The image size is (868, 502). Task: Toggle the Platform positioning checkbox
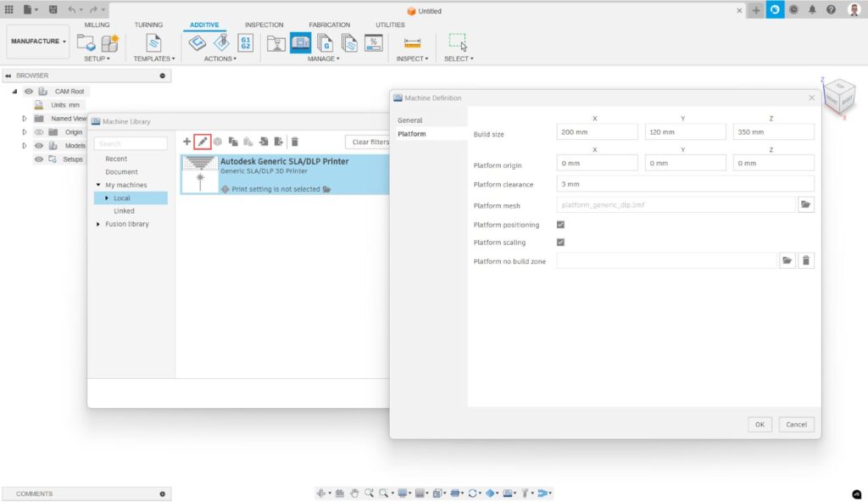(x=560, y=225)
